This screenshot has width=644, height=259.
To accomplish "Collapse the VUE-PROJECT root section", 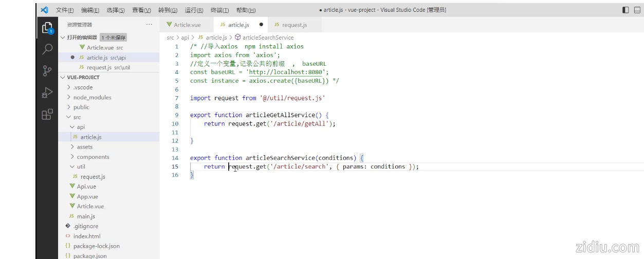I will pos(83,77).
